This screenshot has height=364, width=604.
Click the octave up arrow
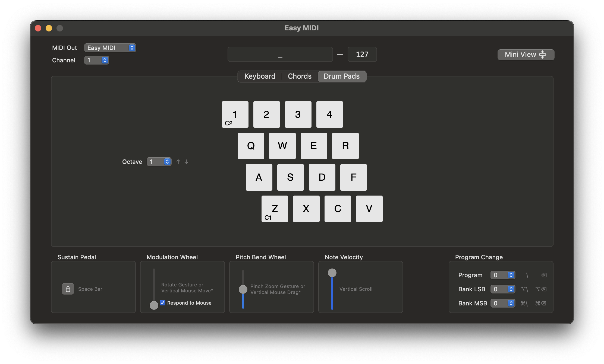coord(178,161)
